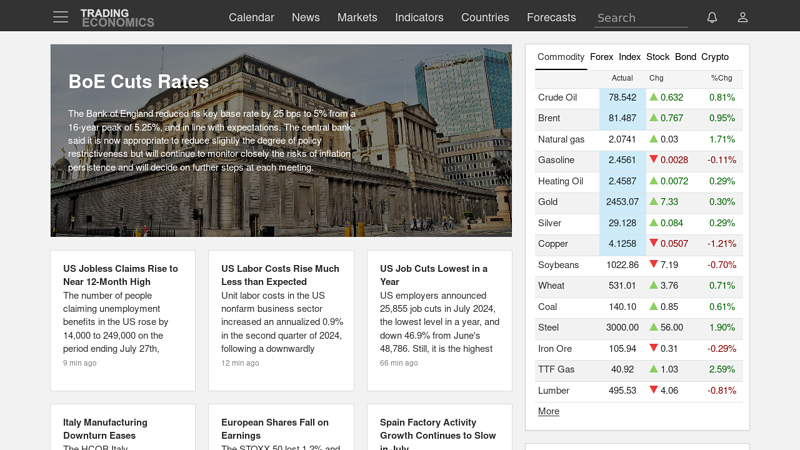800x450 pixels.
Task: Switch to the Forex tab
Action: coord(602,57)
